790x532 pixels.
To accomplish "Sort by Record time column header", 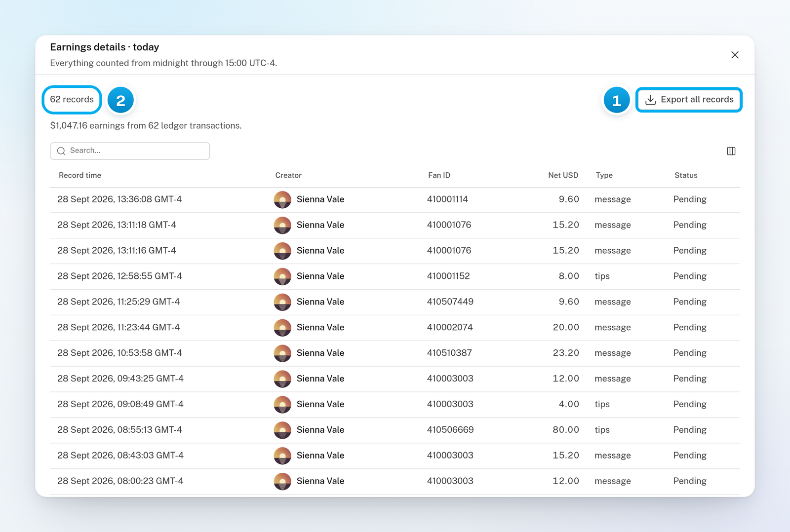I will (80, 175).
